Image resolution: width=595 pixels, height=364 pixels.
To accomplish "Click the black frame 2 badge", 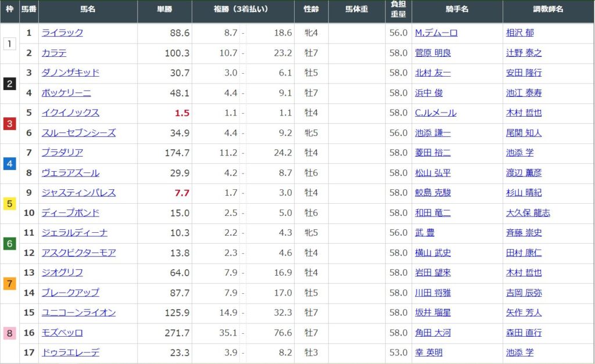I will tap(9, 84).
